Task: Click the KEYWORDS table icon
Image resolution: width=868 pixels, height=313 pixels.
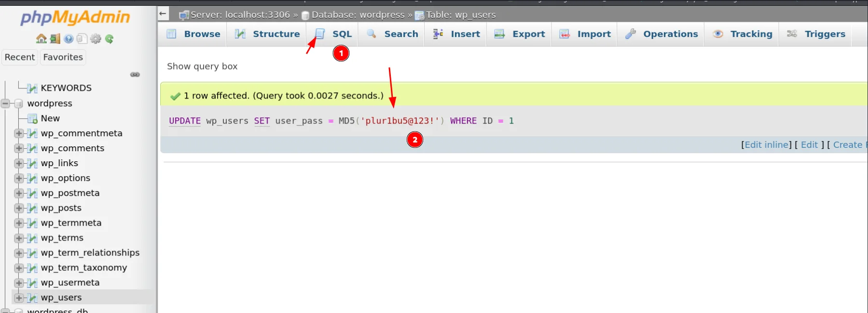Action: pyautogui.click(x=32, y=88)
